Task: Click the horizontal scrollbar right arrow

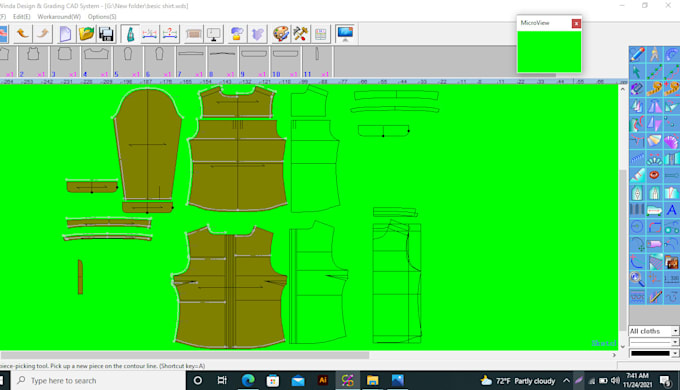Action: (614, 355)
